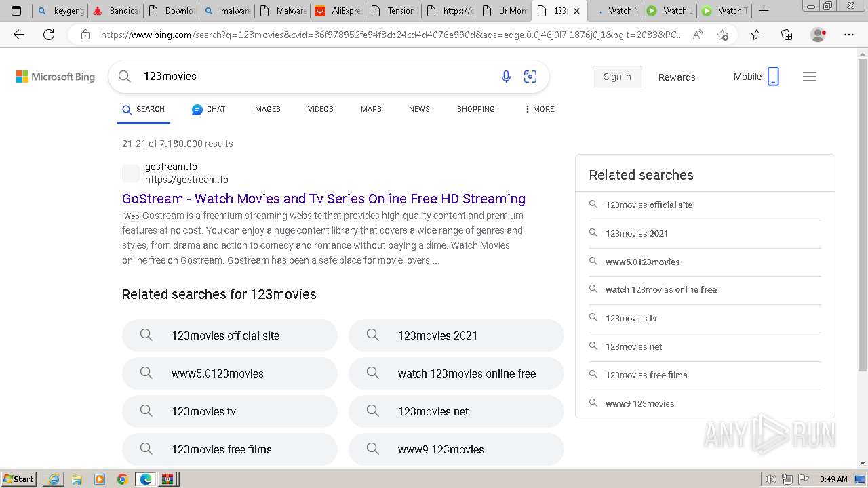Open File Explorer from taskbar
The height and width of the screenshot is (488, 868).
click(x=77, y=479)
